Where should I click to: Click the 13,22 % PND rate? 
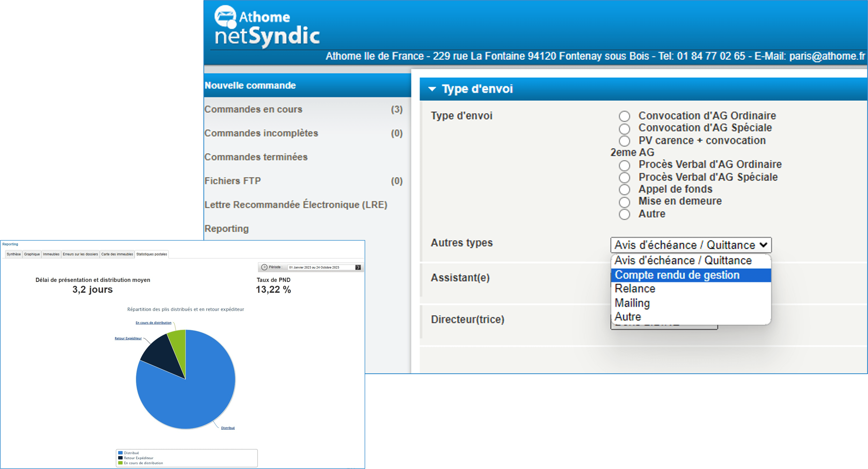[273, 290]
